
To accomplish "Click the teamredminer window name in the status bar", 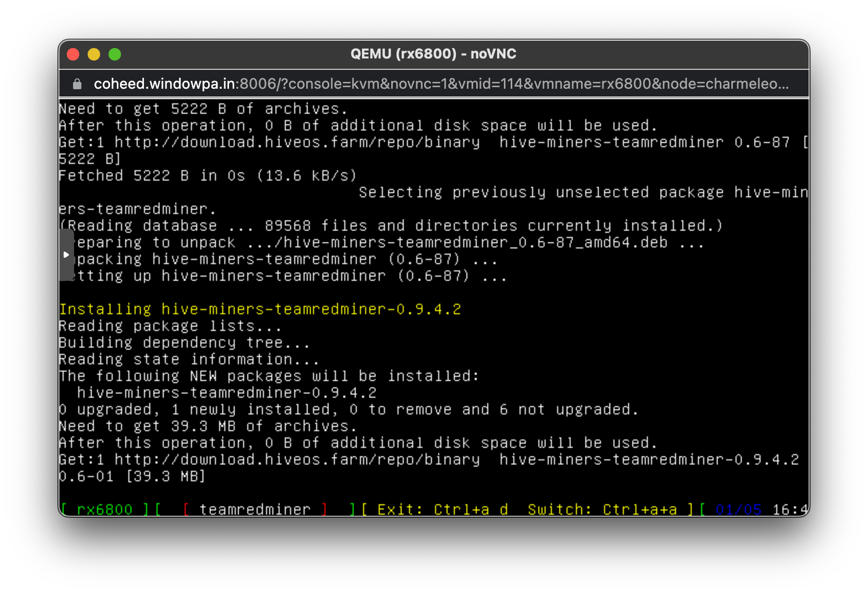I will (x=255, y=509).
